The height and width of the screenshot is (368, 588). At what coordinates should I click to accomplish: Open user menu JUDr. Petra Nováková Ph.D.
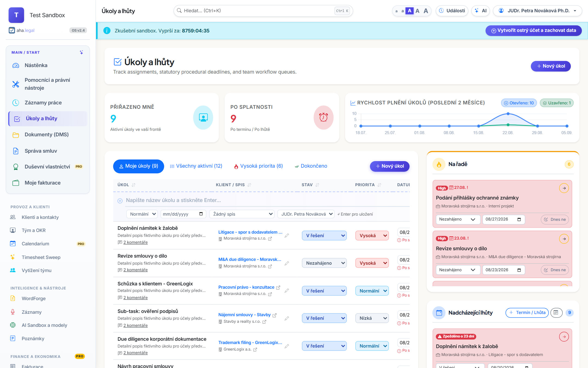[x=537, y=11]
